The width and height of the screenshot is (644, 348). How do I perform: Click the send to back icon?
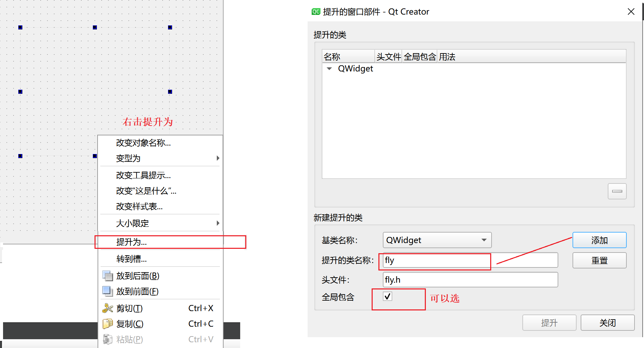pyautogui.click(x=107, y=276)
